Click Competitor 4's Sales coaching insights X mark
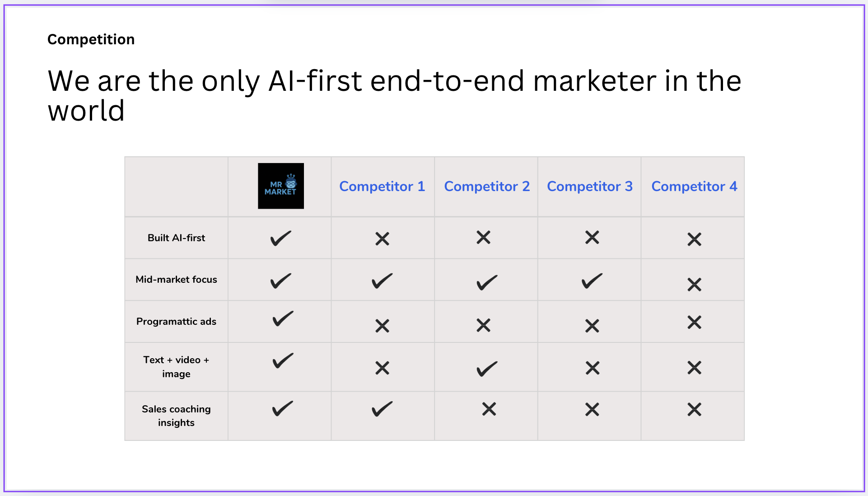The height and width of the screenshot is (496, 868). 694,409
